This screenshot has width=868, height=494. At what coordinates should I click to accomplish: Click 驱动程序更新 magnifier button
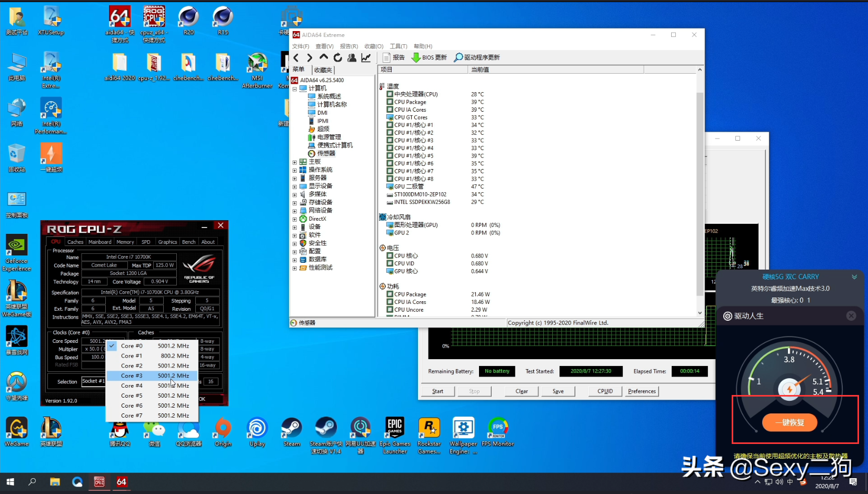click(477, 57)
